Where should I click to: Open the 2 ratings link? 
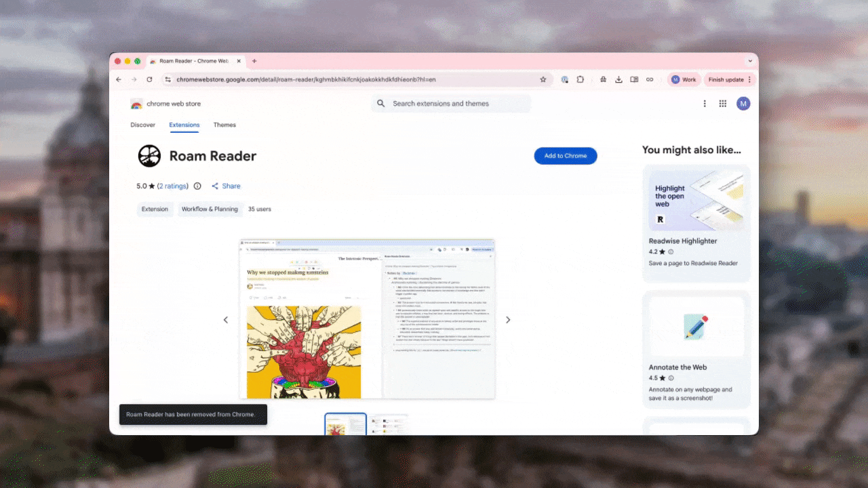point(173,186)
